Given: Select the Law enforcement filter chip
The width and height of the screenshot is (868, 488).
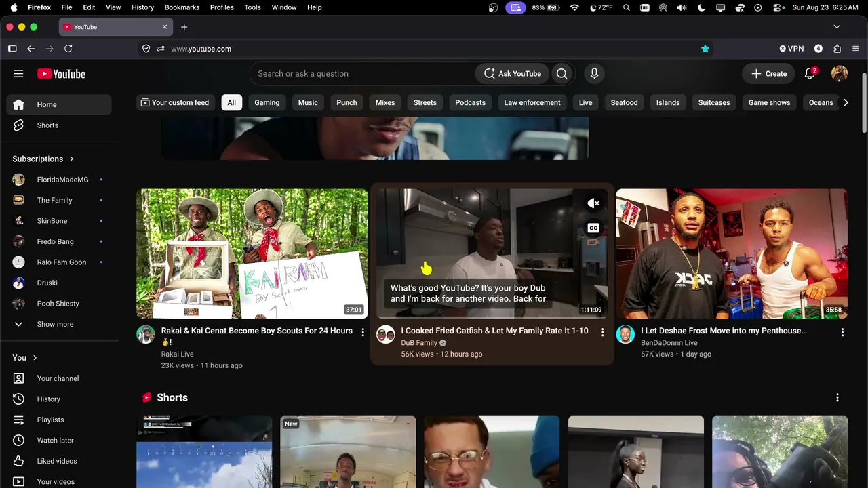Looking at the screenshot, I should coord(532,102).
